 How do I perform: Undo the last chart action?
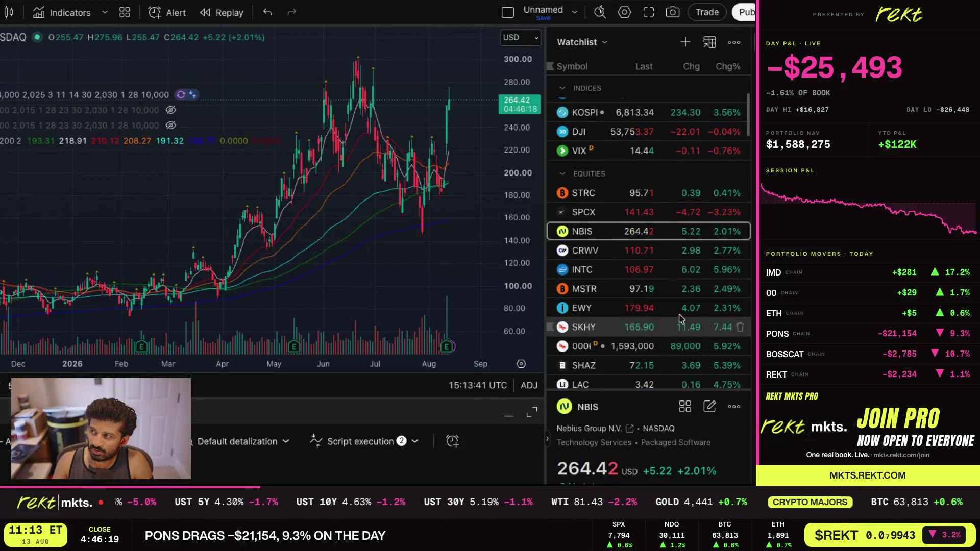[x=267, y=13]
